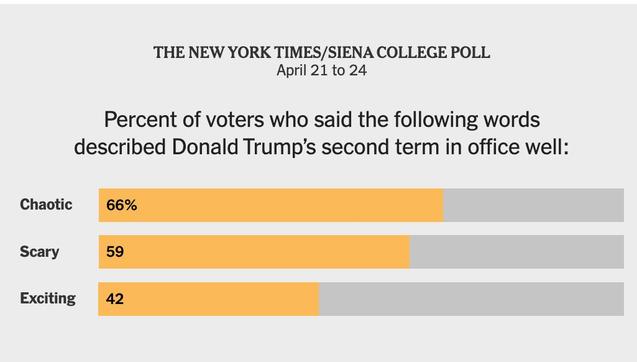The height and width of the screenshot is (362, 637).
Task: Click the 66% value on Chaotic bar
Action: click(x=121, y=205)
